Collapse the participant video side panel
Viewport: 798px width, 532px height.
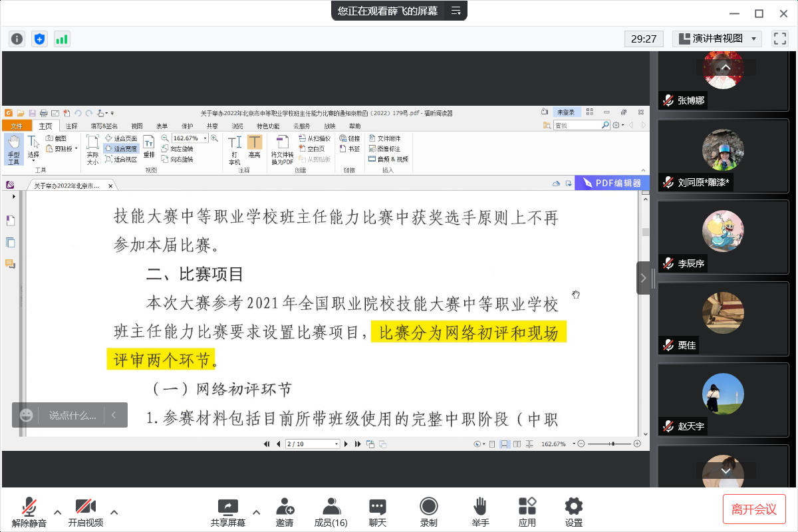coord(643,278)
